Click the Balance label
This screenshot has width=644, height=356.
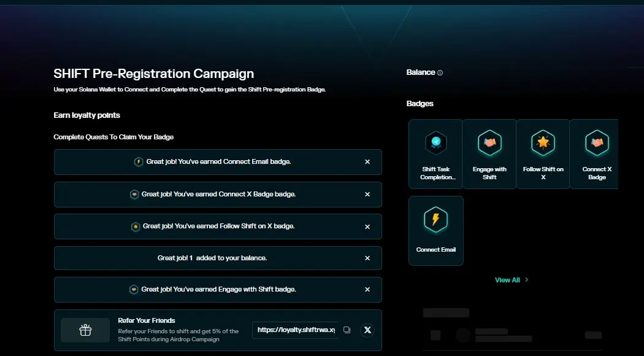point(421,72)
